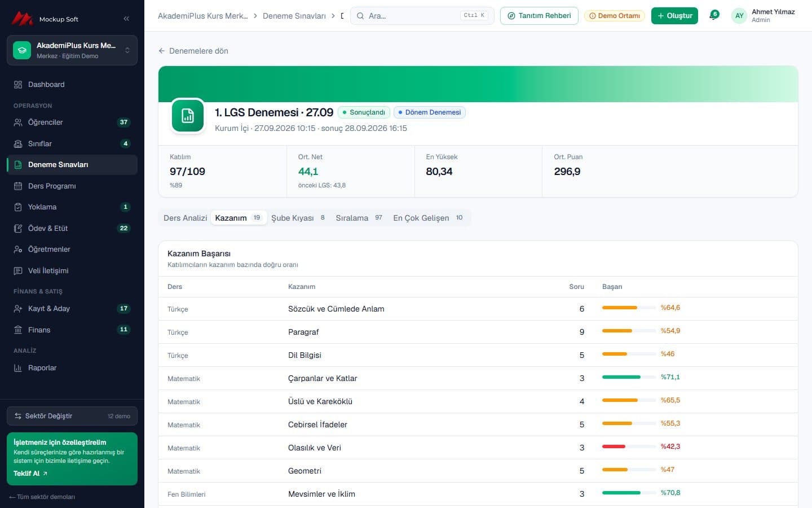Click the Olasılık ve Veri red progress bar
The image size is (812, 508).
(x=629, y=446)
